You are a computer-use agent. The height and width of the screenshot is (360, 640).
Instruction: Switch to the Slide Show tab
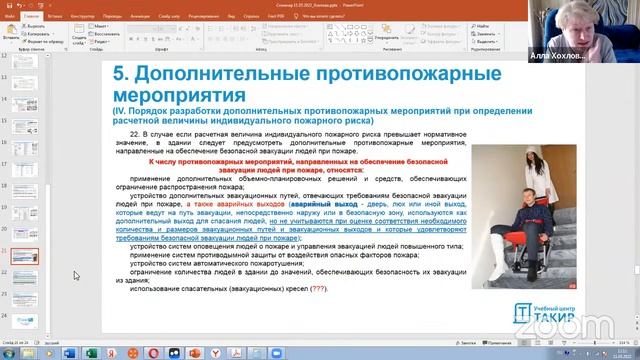[x=169, y=16]
